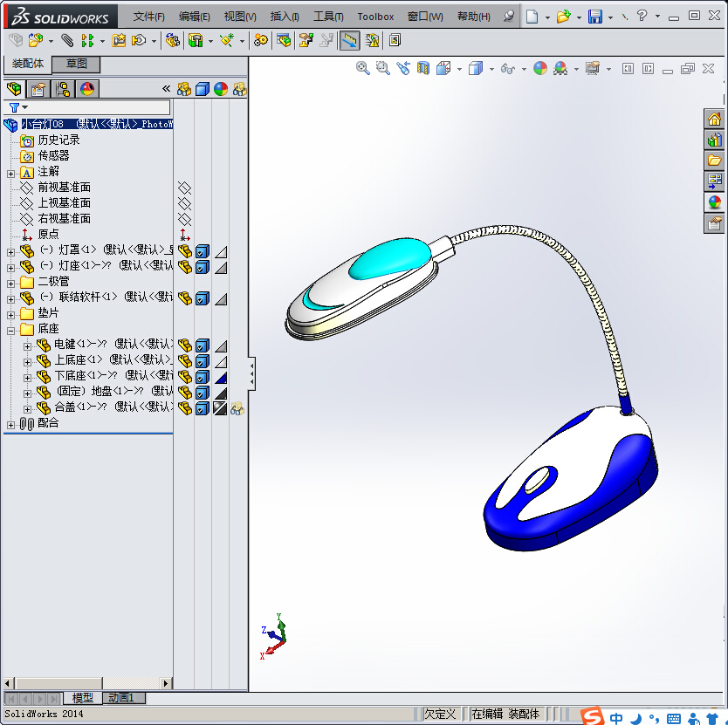Expand the 电键<1> component node
The image size is (728, 725).
27,346
